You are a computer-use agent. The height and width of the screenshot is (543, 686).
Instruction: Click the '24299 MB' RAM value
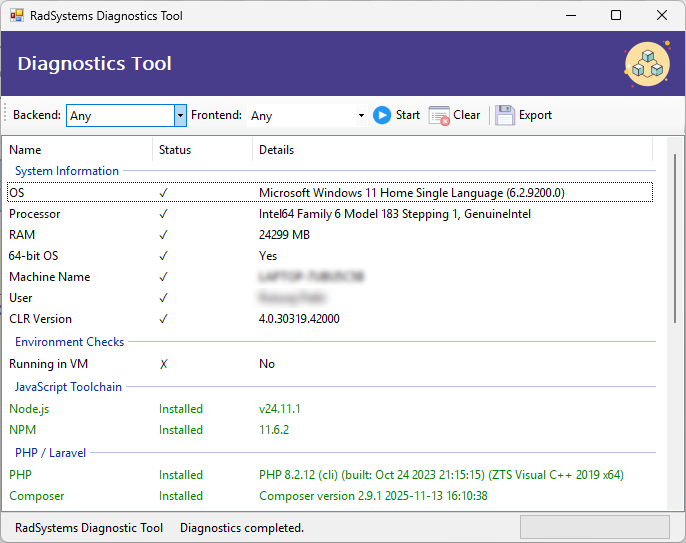(284, 235)
